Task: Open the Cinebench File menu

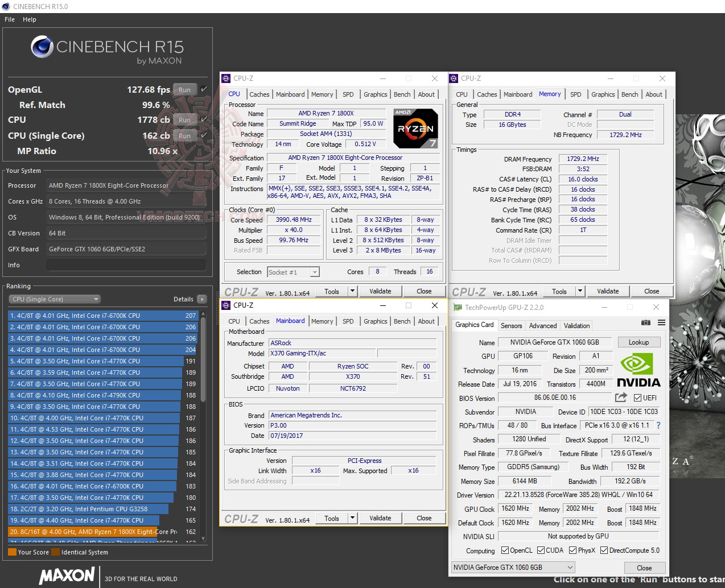Action: (x=10, y=19)
